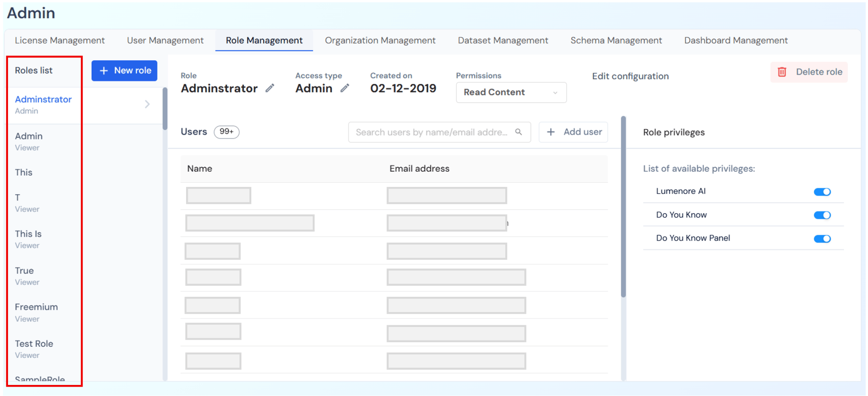Click the Email address column header
The width and height of the screenshot is (868, 396).
419,169
